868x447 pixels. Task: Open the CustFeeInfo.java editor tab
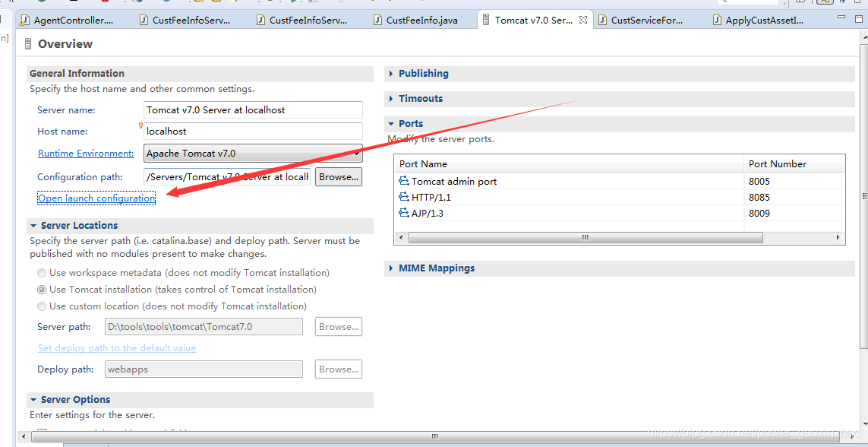(415, 21)
